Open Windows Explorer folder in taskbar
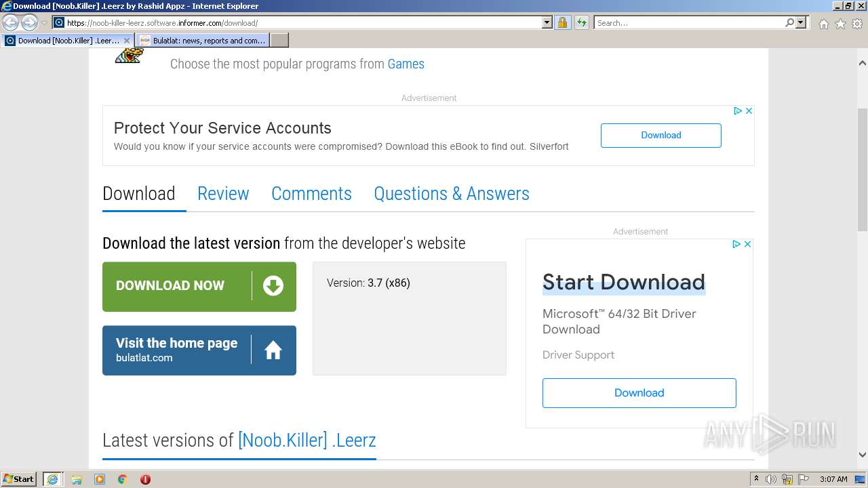This screenshot has width=868, height=488. tap(77, 479)
